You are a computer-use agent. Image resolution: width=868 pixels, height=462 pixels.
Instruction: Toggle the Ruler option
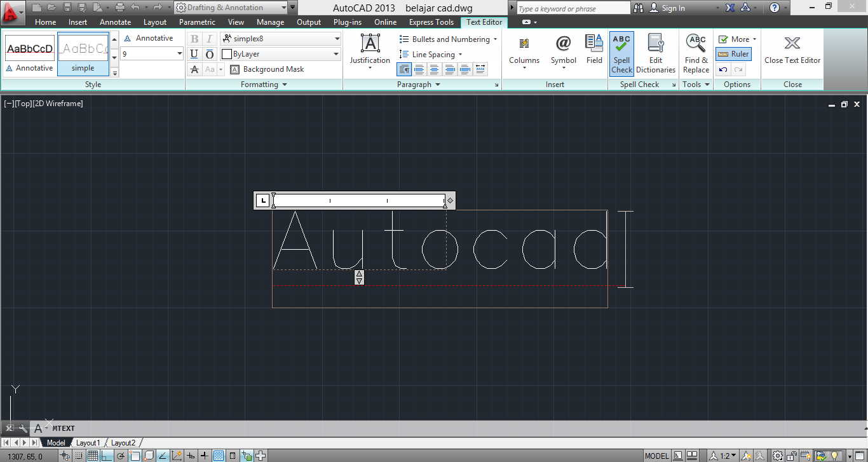click(733, 54)
